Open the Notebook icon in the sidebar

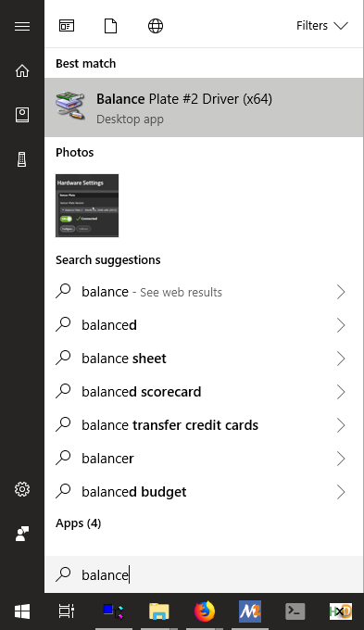[x=22, y=115]
